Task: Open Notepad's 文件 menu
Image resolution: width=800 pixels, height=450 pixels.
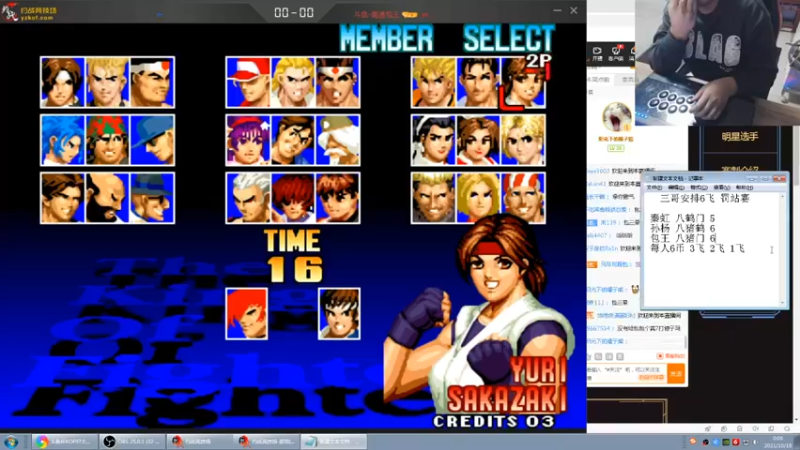Action: click(655, 188)
